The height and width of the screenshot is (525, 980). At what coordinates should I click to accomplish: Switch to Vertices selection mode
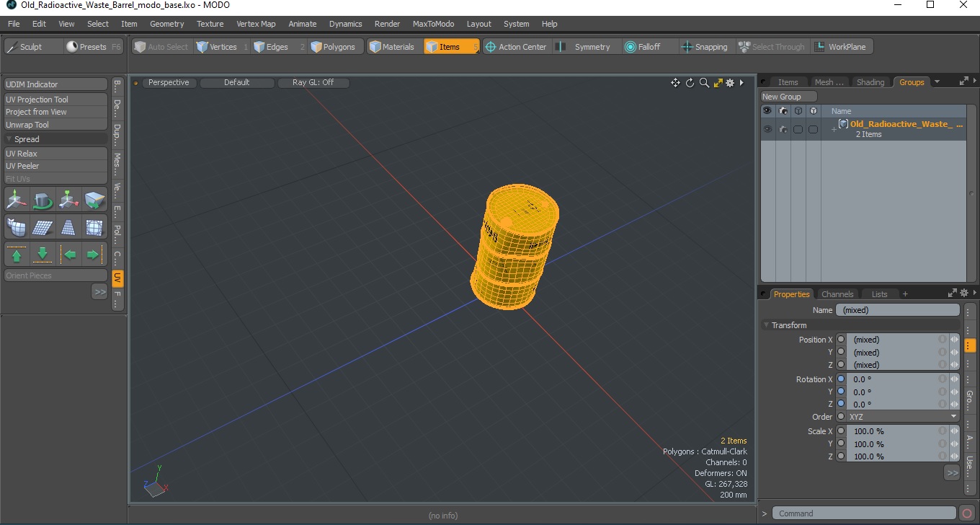point(222,47)
